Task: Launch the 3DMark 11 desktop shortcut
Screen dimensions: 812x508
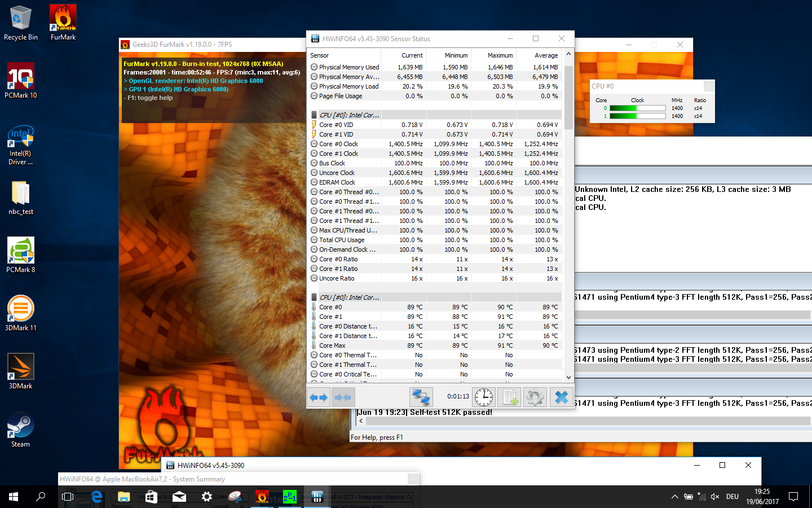Action: [21, 313]
